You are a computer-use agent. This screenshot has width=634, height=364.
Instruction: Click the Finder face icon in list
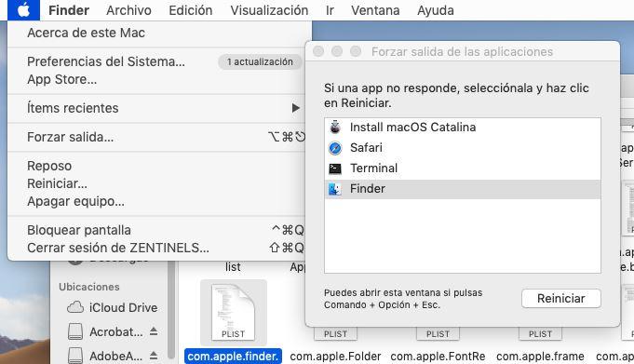click(335, 189)
